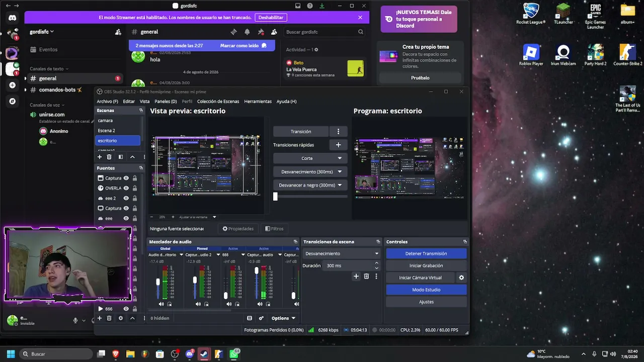The height and width of the screenshot is (362, 644).
Task: Switch audio mixer layout icon
Action: (249, 318)
